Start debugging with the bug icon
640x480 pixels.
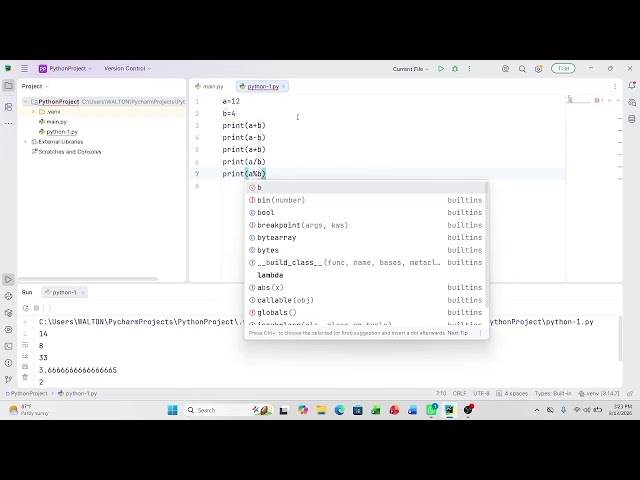tap(455, 69)
